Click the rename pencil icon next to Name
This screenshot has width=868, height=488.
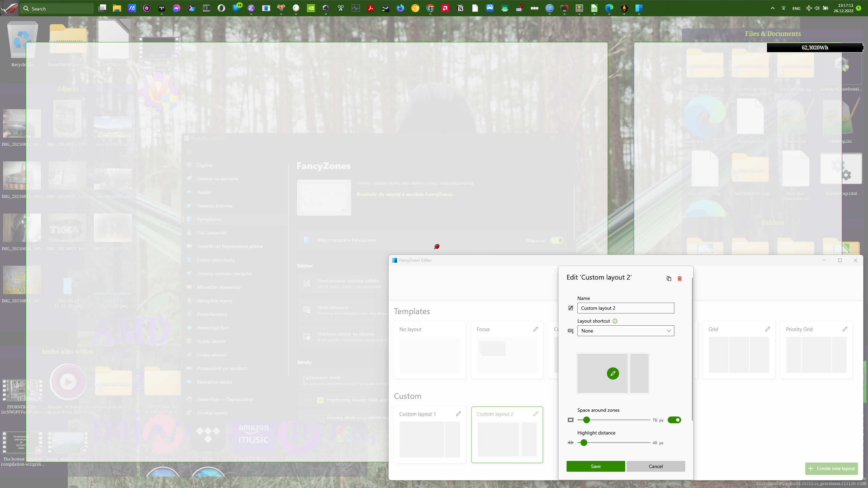tap(570, 308)
